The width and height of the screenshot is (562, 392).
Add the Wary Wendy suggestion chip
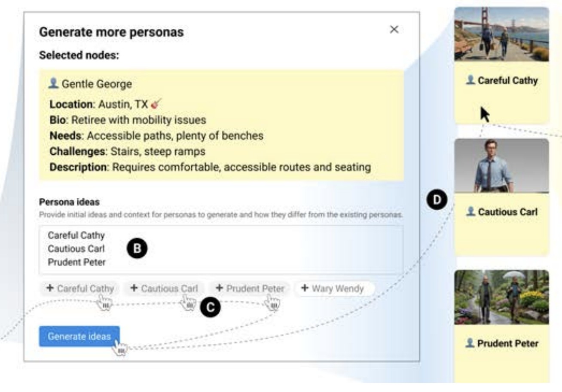pos(334,288)
